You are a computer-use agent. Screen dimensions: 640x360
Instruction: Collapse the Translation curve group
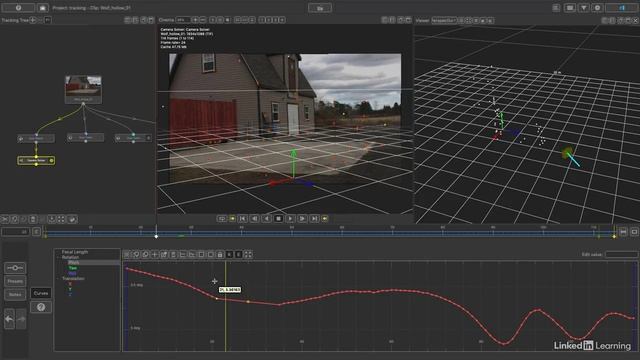pos(58,279)
